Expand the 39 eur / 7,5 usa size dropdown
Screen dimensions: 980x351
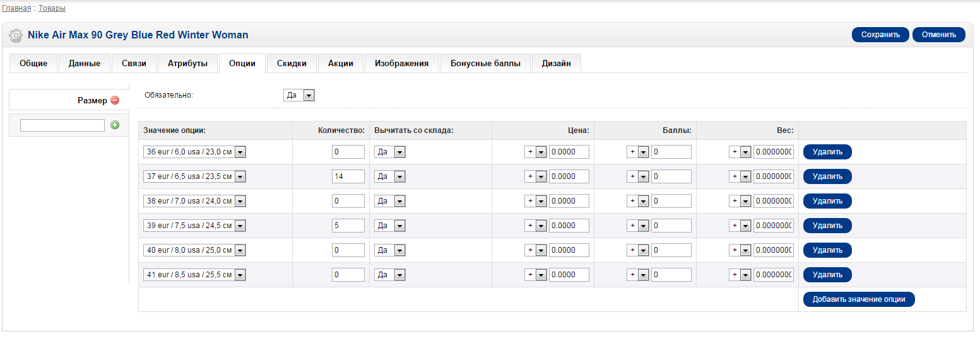click(194, 226)
